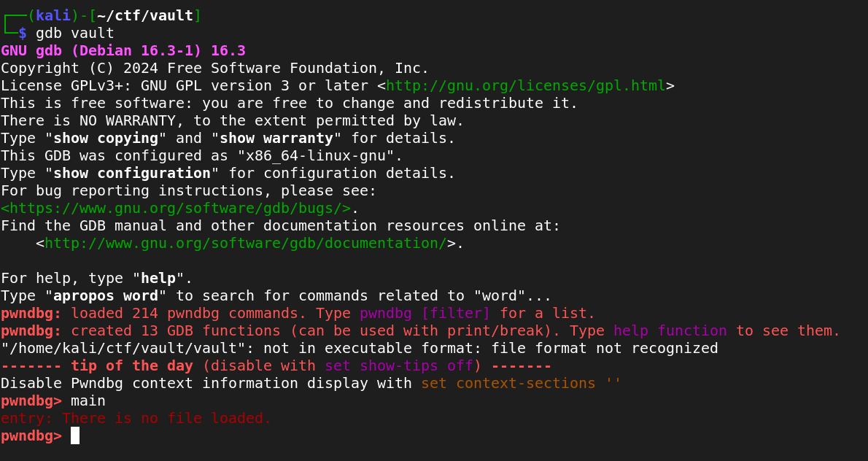Click the "gdb vault" shell command

(x=75, y=33)
